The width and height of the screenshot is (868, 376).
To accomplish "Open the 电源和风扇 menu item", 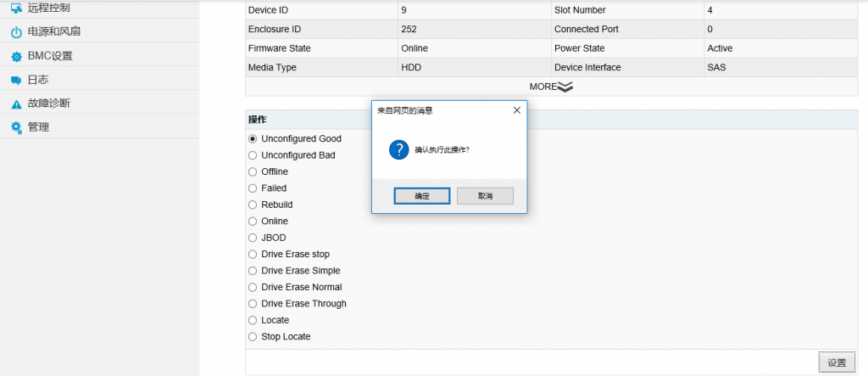I will pos(54,32).
